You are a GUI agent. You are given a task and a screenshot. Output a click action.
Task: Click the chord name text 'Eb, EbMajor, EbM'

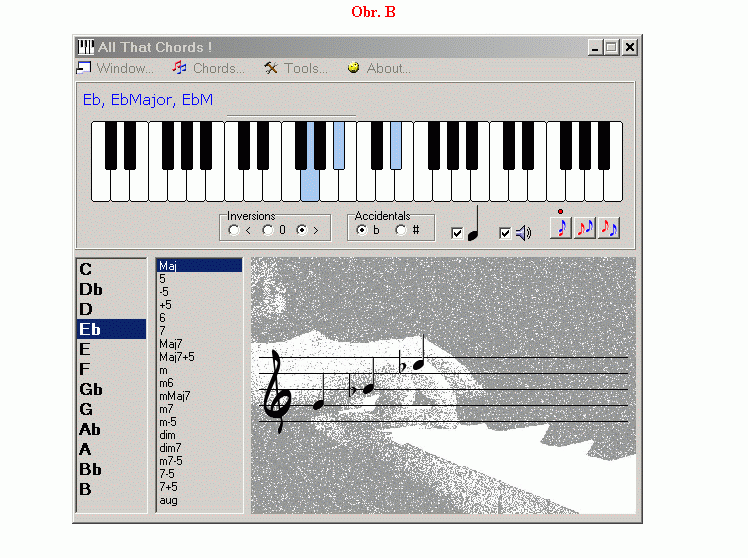(x=148, y=100)
